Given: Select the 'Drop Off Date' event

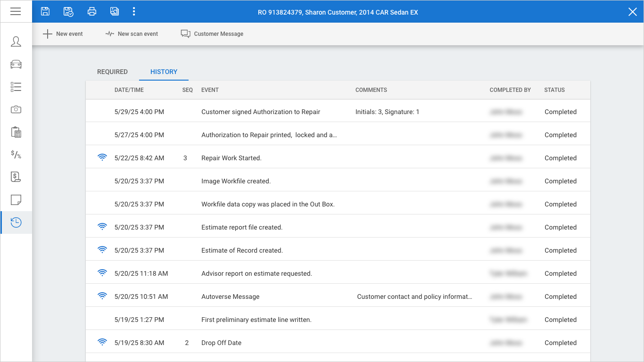Looking at the screenshot, I should (222, 343).
